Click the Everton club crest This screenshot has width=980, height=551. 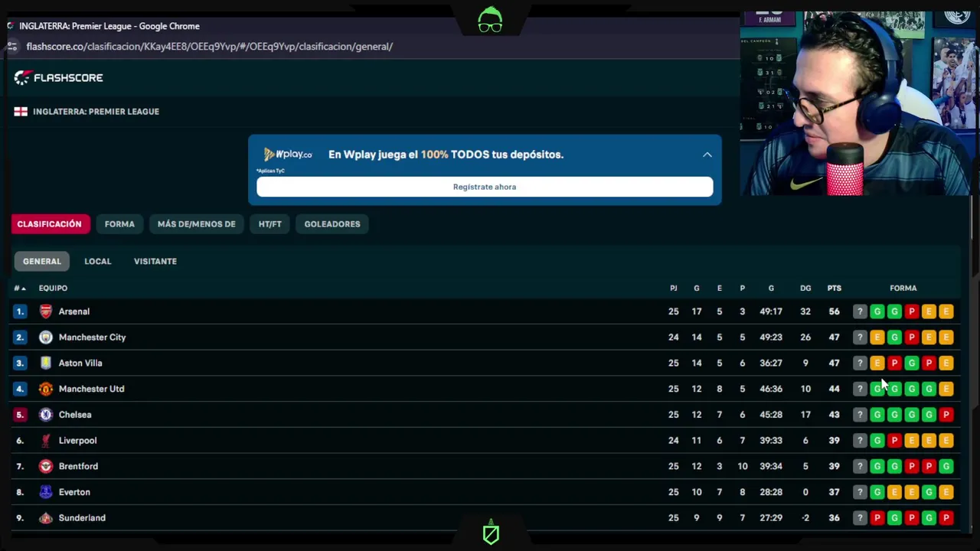tap(46, 492)
